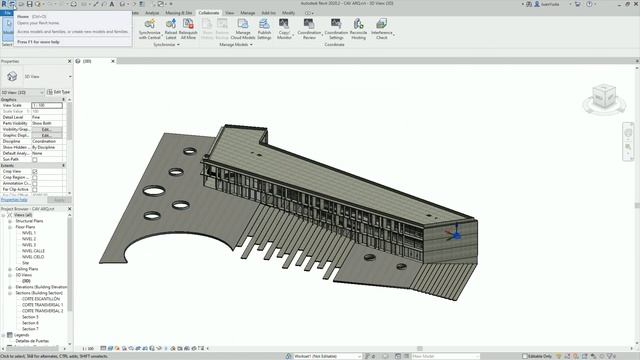The height and width of the screenshot is (360, 640).
Task: Click the Edit Type button
Action: click(59, 92)
